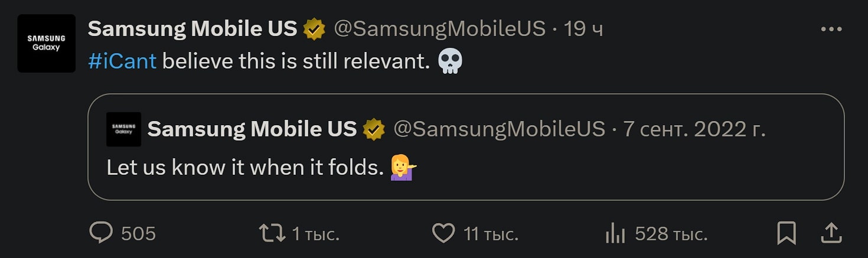The image size is (868, 258).
Task: Open the #iCant hashtag link
Action: [122, 60]
